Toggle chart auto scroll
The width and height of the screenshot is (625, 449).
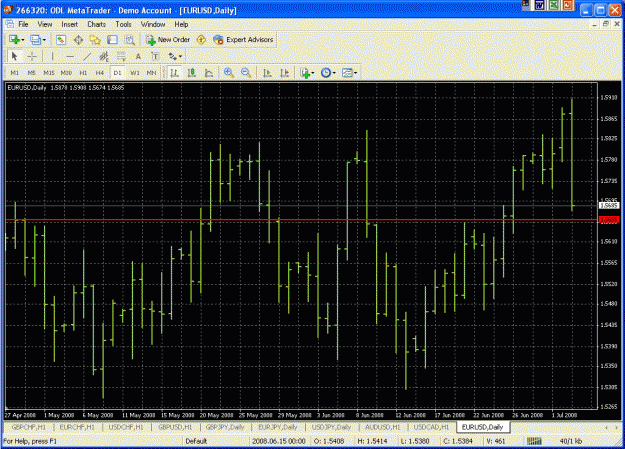coord(267,73)
